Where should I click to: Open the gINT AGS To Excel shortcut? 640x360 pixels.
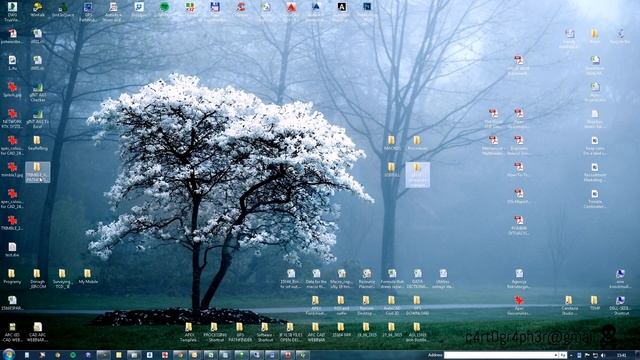[x=38, y=119]
